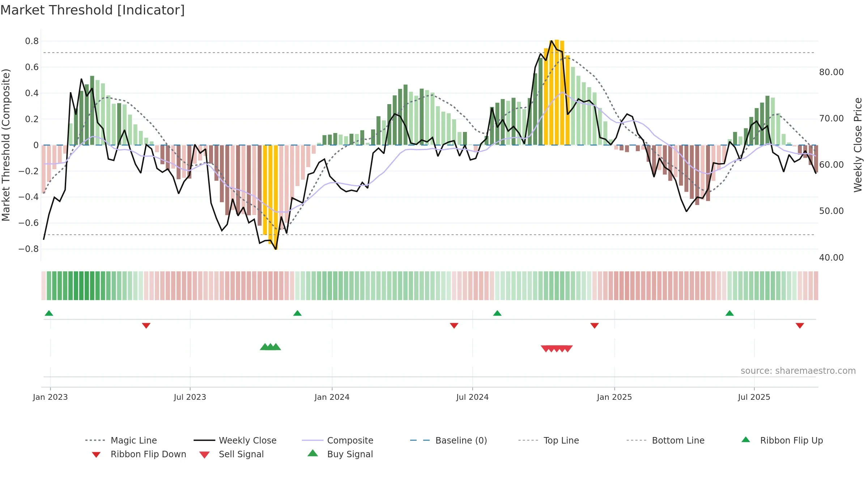Click the ribbon flip up marker near Aug 2024
This screenshot has width=868, height=488.
tap(497, 313)
